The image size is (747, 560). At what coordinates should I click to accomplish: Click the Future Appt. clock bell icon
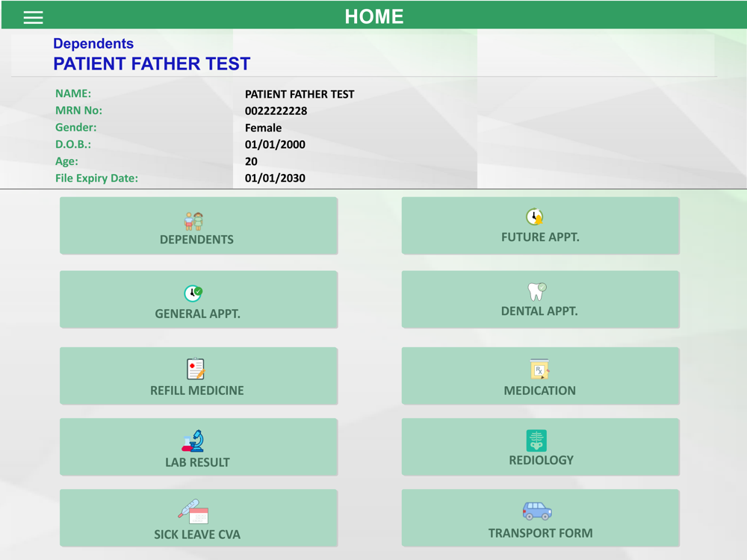[x=535, y=217]
